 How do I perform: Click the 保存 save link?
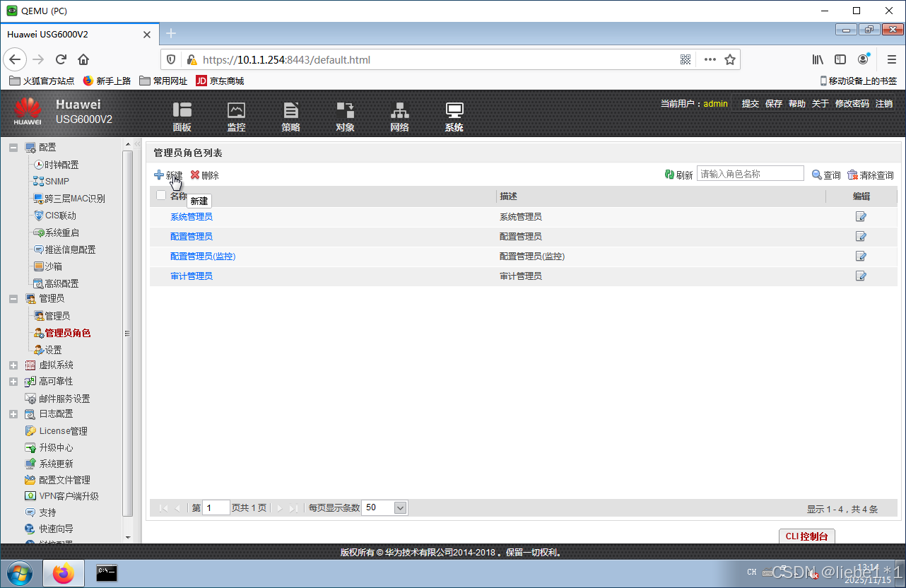[773, 103]
